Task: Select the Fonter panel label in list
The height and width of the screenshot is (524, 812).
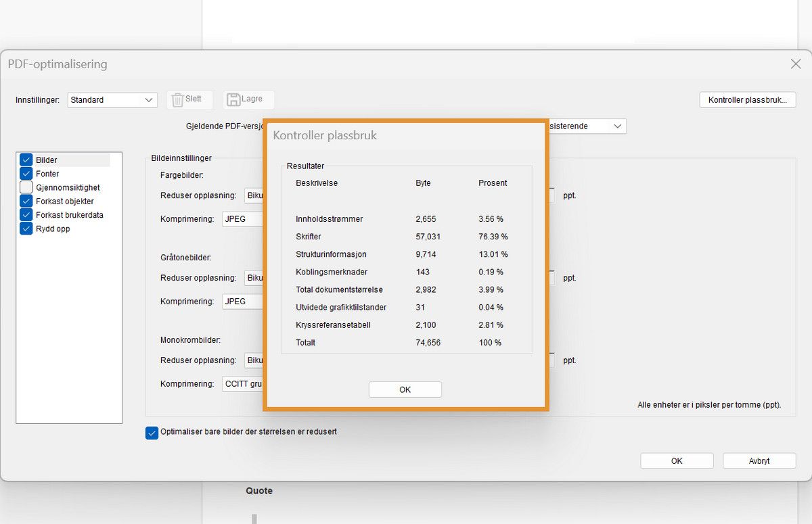Action: click(47, 174)
